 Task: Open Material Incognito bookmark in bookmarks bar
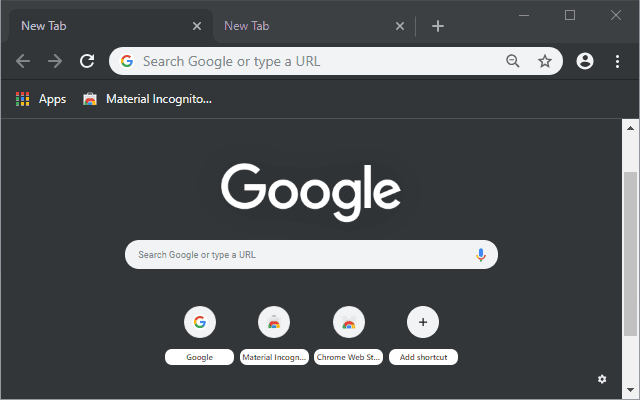[147, 99]
